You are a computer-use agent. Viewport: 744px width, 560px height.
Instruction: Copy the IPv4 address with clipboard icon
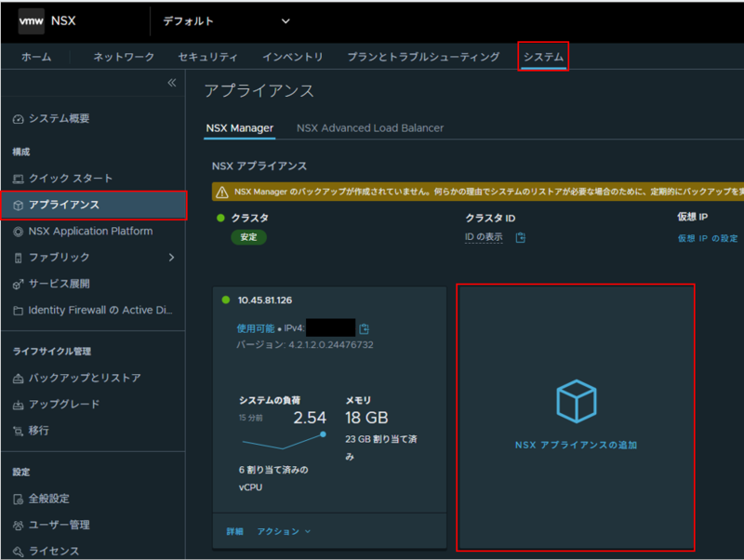[365, 328]
